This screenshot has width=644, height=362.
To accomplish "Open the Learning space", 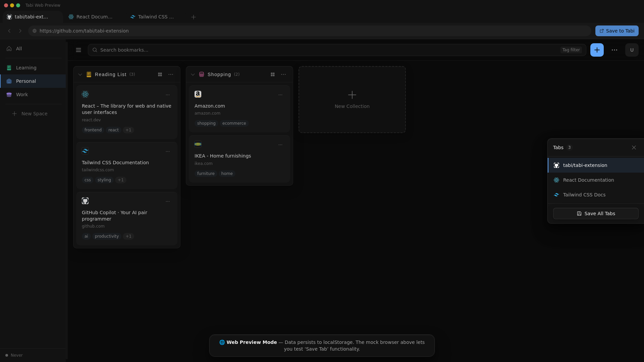I will pos(33,68).
